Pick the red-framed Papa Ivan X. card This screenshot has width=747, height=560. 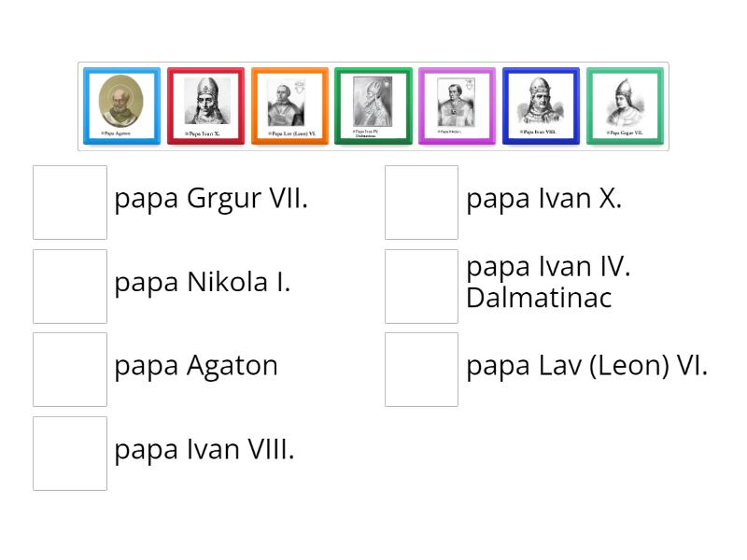point(205,105)
